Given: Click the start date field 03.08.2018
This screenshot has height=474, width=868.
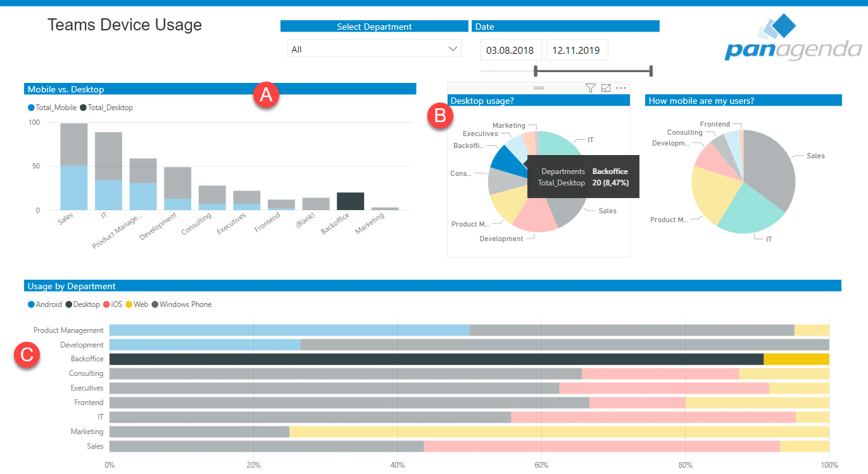Looking at the screenshot, I should point(511,50).
